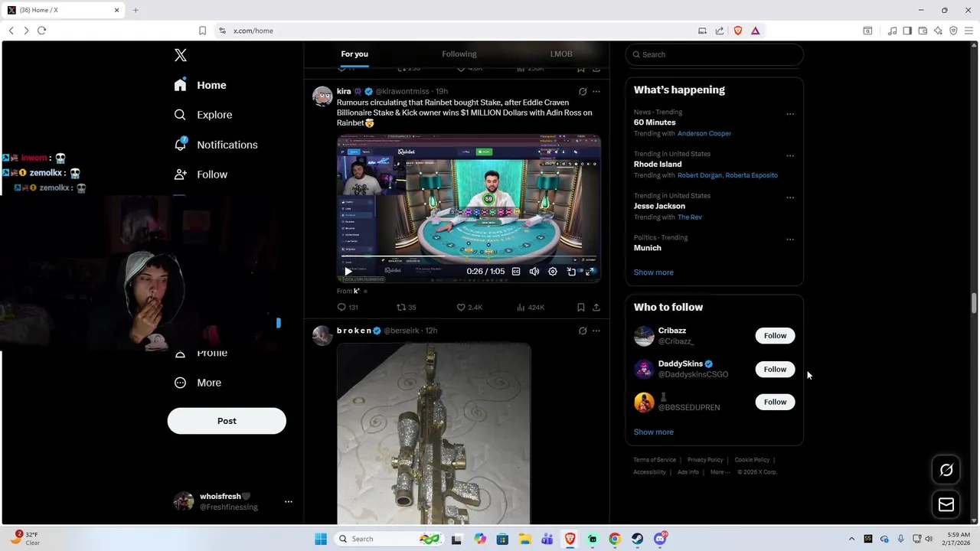Switch to the LMOB tab
This screenshot has width=980, height=551.
[561, 54]
